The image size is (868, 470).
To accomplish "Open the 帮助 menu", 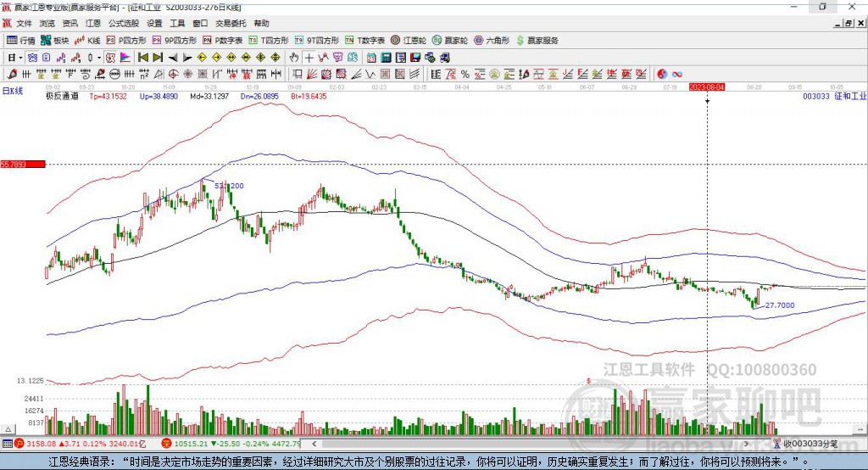I will (x=261, y=23).
